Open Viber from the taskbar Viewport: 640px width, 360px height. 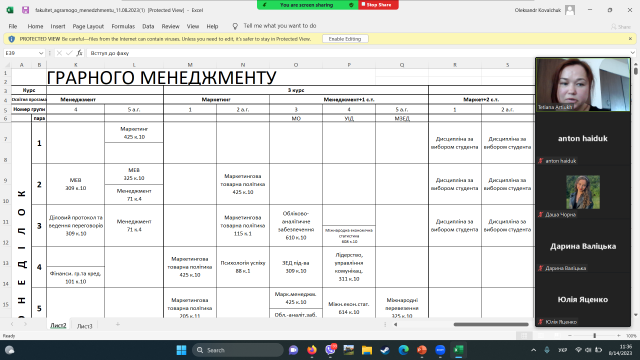point(330,350)
